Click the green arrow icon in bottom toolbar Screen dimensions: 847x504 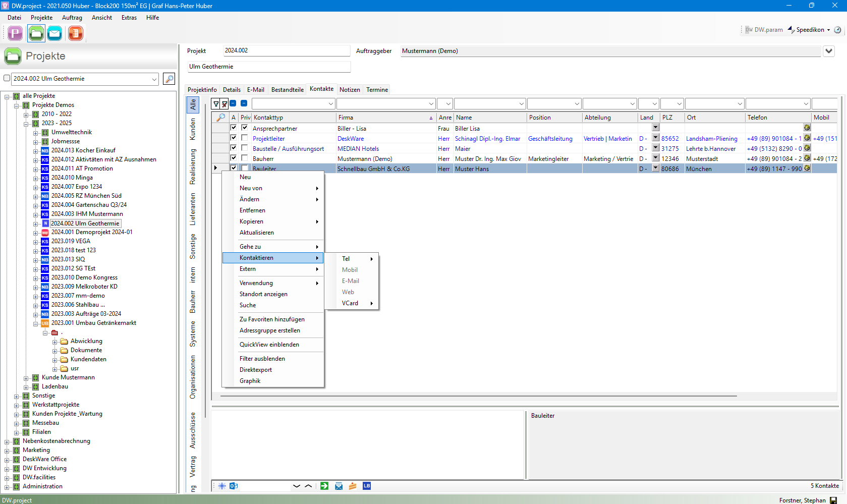[324, 486]
